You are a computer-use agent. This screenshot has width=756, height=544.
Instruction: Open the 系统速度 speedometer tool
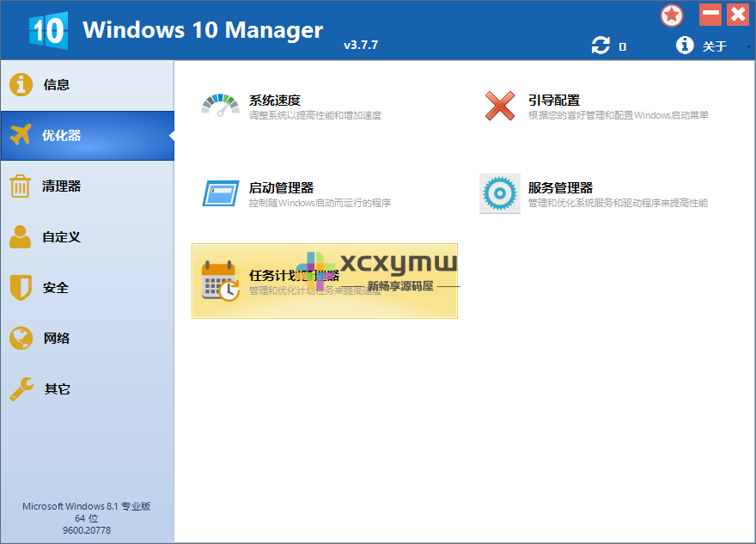220,106
